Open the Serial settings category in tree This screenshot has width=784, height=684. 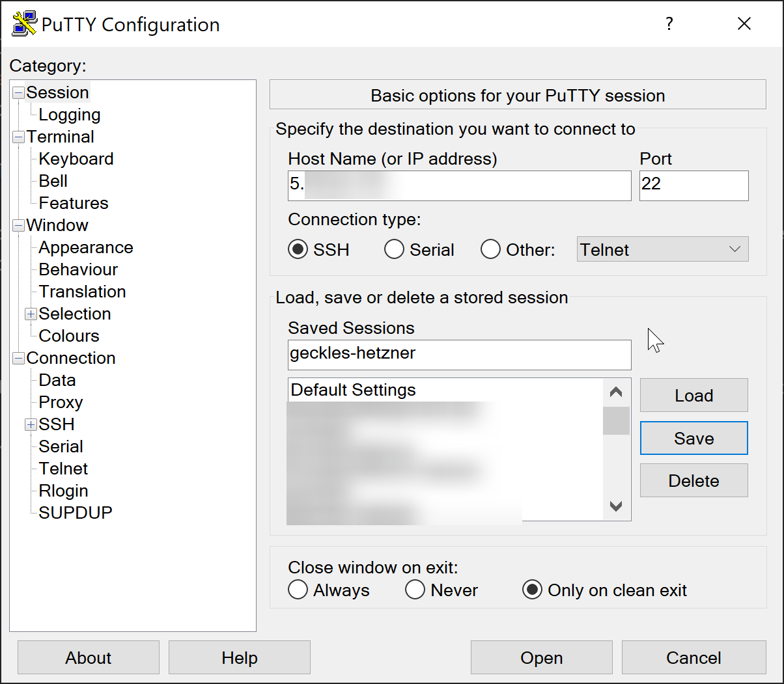point(61,446)
